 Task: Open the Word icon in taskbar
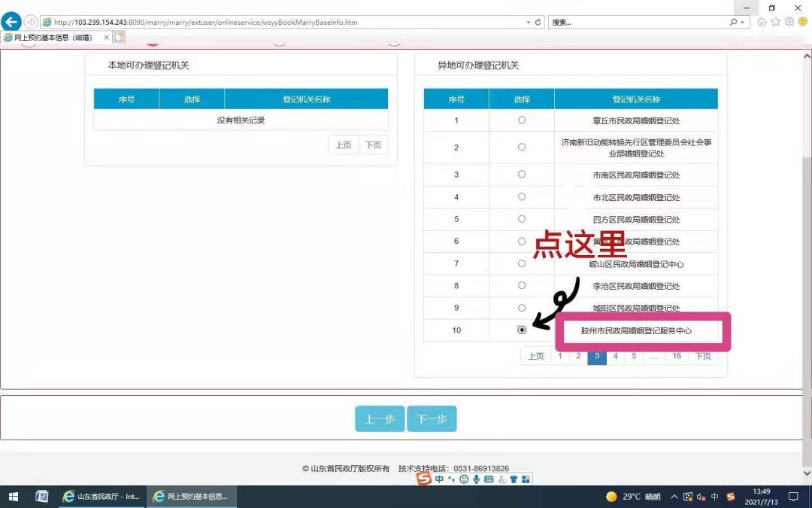pyautogui.click(x=42, y=497)
